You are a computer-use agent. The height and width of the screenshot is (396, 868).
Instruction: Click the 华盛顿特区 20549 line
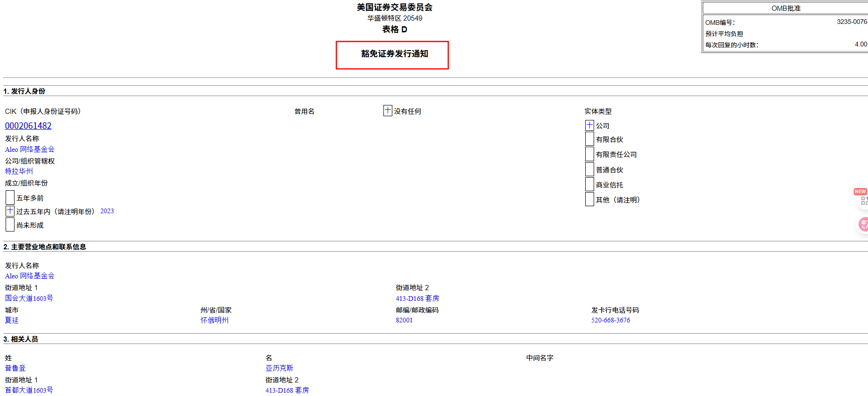(x=394, y=18)
